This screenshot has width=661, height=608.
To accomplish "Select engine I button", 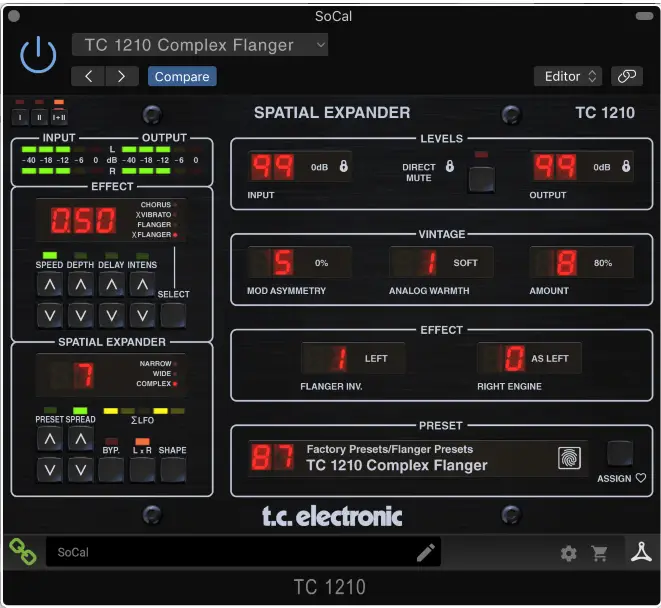I will (x=20, y=117).
